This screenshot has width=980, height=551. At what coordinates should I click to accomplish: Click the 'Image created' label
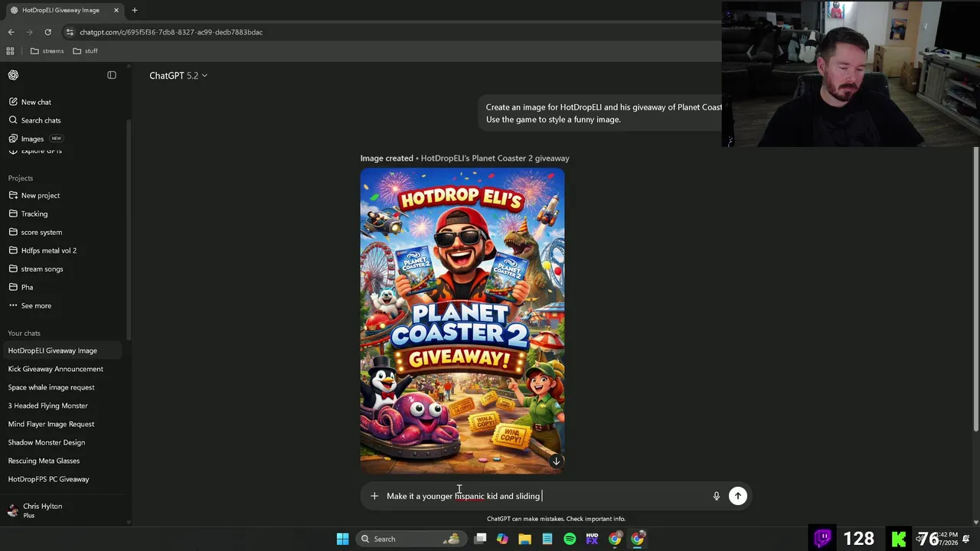click(387, 158)
